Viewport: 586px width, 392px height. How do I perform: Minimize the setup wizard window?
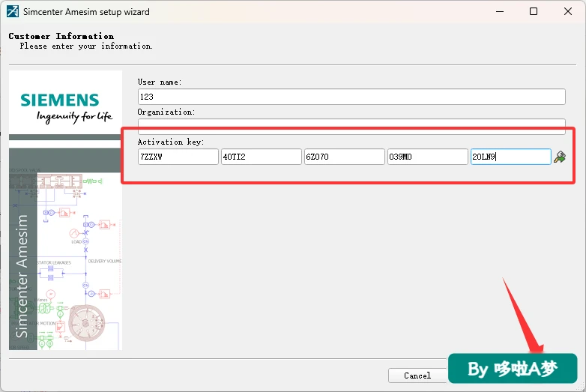tap(500, 11)
